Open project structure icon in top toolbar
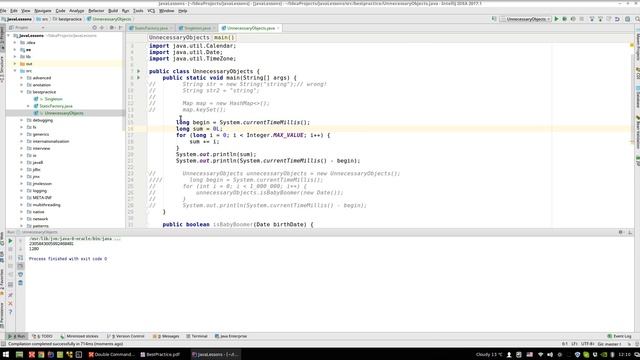 pos(628,19)
